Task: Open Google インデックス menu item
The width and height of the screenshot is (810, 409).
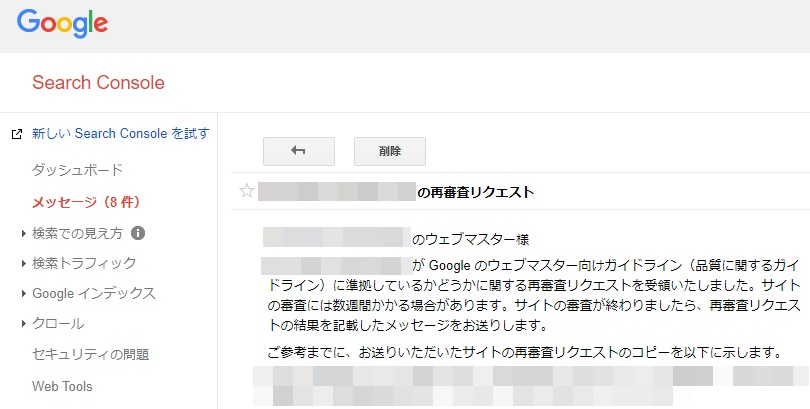Action: [x=94, y=293]
